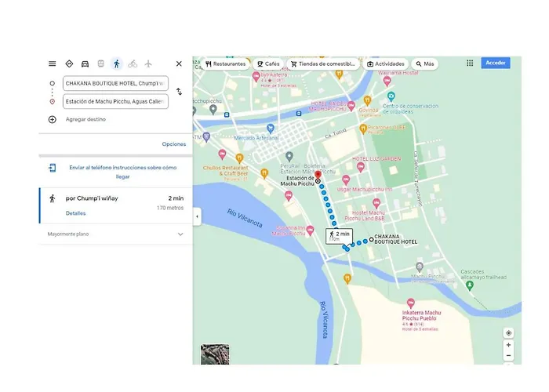Select the flight travel mode icon
This screenshot has height=392, width=549.
(x=148, y=64)
